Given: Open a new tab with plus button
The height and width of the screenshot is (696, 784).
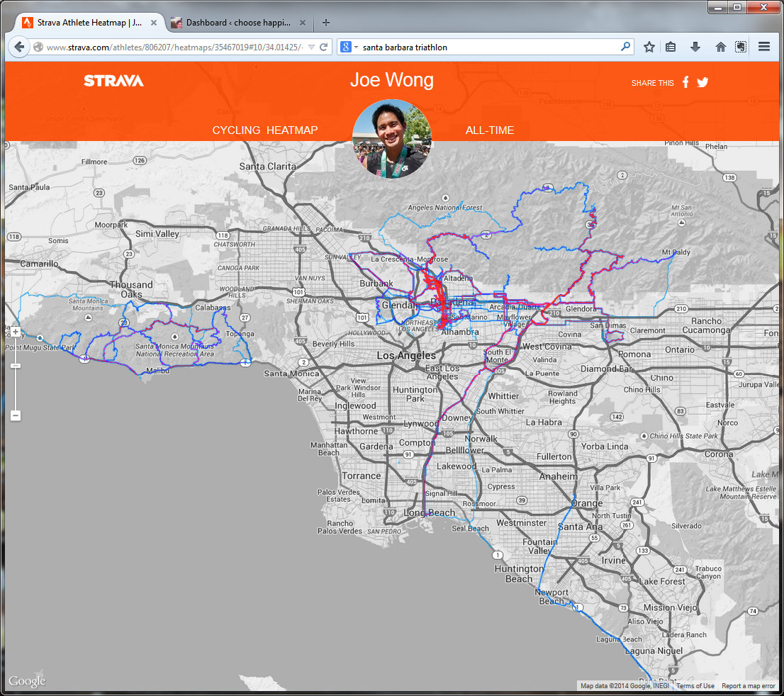Looking at the screenshot, I should [x=326, y=23].
